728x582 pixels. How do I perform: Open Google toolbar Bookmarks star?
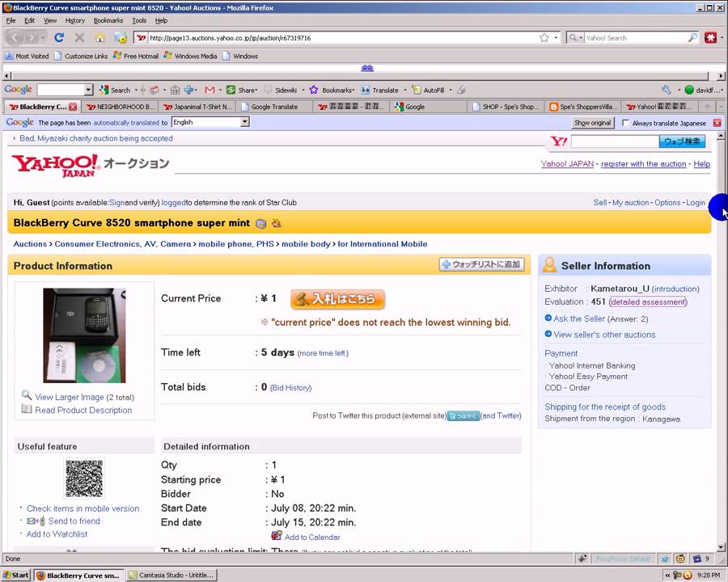314,90
